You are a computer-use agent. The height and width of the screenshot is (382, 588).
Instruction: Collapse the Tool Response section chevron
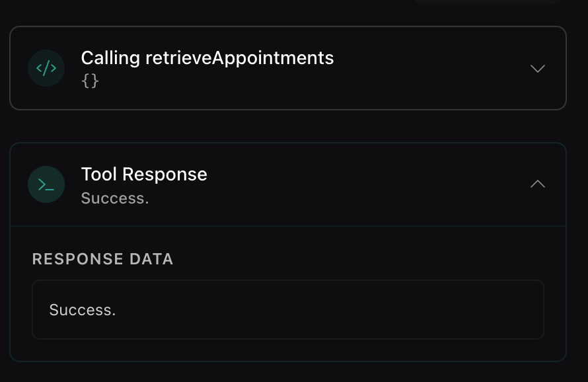537,184
